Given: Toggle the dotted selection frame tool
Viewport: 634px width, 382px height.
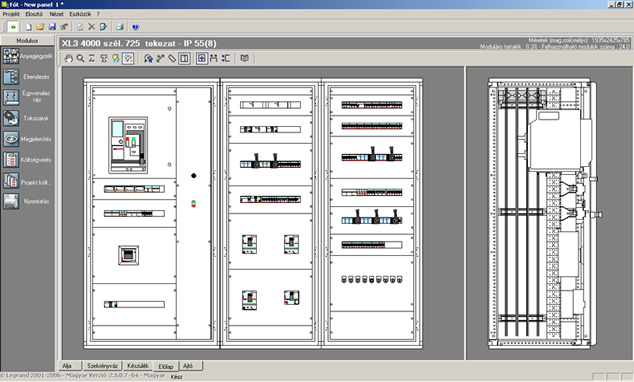Looking at the screenshot, I should (x=128, y=59).
